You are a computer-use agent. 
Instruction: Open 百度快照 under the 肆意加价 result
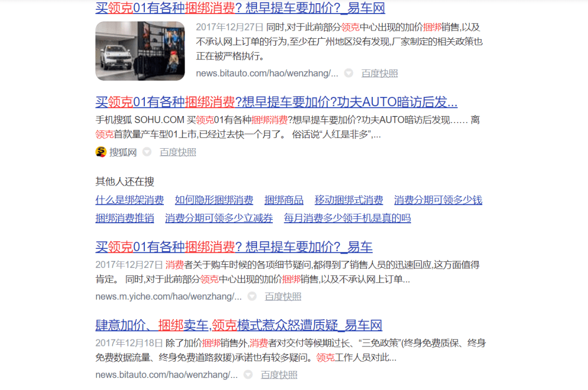279,375
